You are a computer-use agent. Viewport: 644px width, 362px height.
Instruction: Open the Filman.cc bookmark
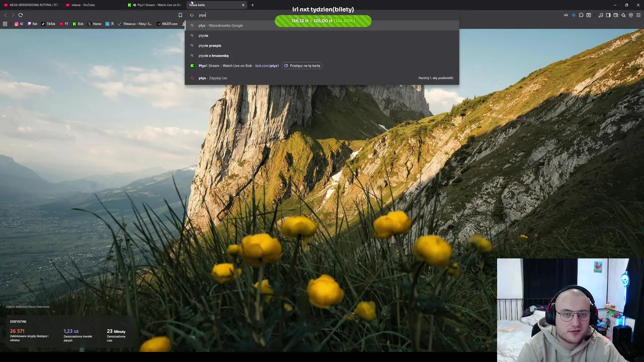(x=135, y=24)
